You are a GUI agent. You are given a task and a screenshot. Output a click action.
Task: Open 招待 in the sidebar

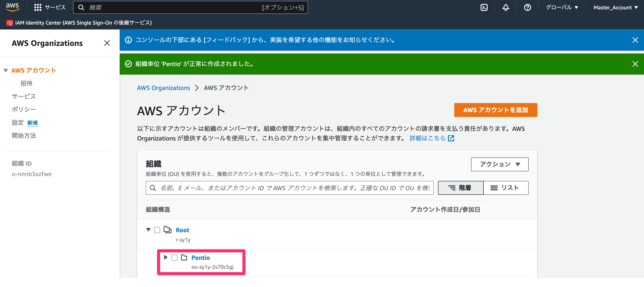tap(26, 83)
